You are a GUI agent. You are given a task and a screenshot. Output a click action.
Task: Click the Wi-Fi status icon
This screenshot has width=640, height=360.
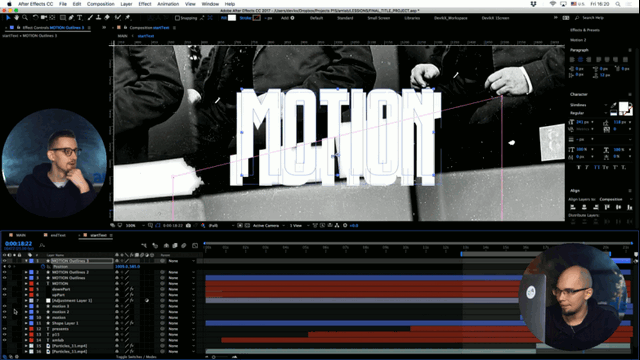coord(553,4)
